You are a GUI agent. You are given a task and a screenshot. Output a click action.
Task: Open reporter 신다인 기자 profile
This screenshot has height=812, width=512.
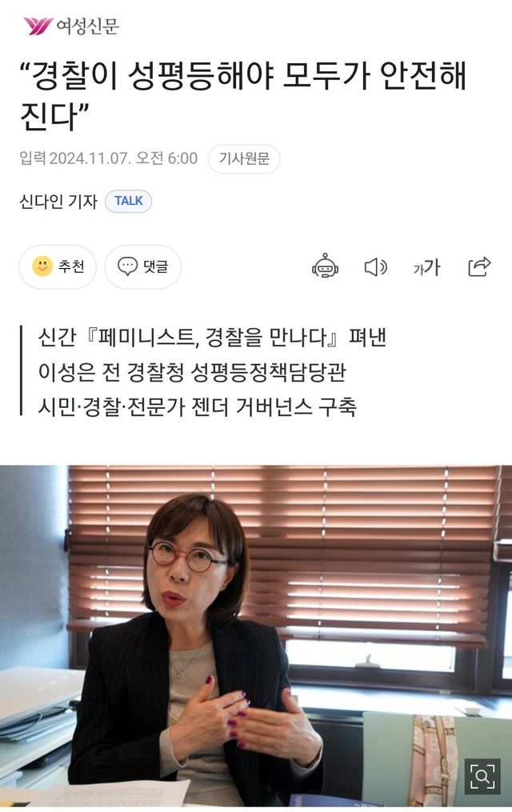[58, 202]
